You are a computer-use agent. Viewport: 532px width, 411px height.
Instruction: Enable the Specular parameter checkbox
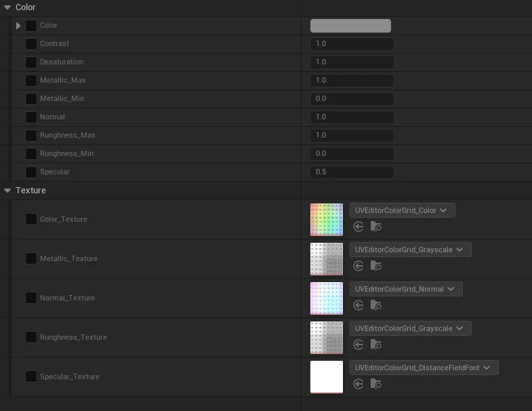point(31,172)
